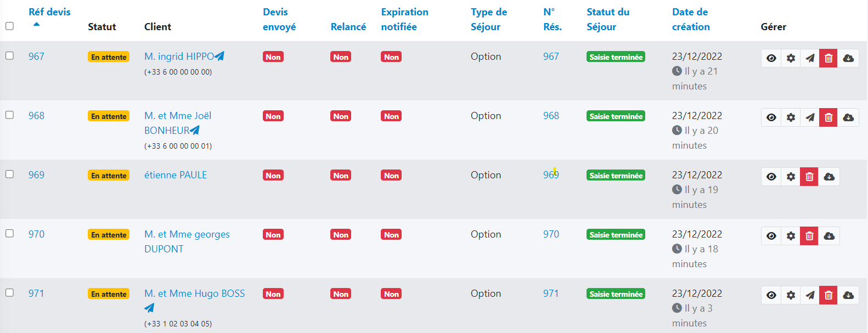Viewport: 868px width, 333px height.
Task: Sort by the Devis envoyé header
Action: [x=279, y=19]
